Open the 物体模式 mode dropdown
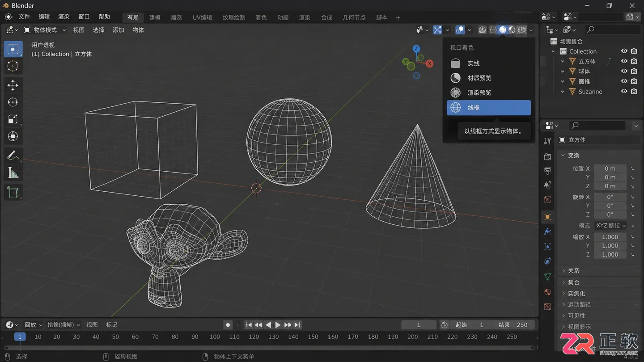Screen dimensions: 644x362 pyautogui.click(x=45, y=30)
